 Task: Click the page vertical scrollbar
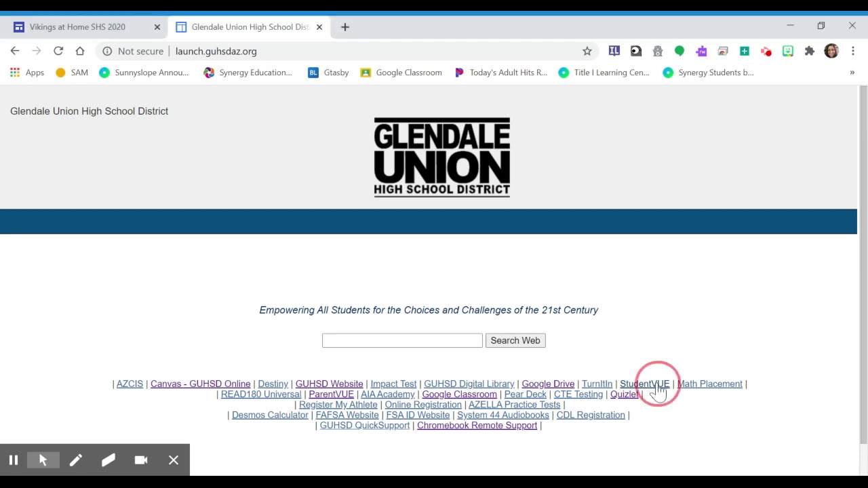[x=863, y=264]
